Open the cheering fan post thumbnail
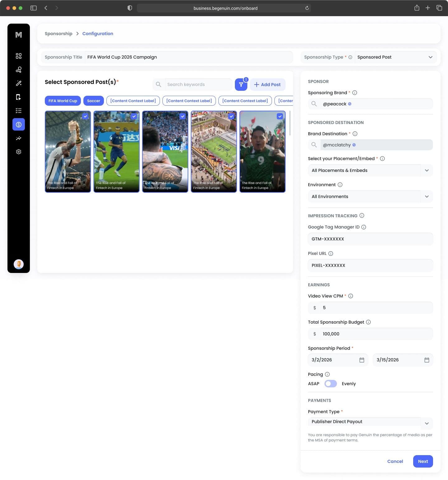The image size is (448, 480). coord(263,152)
